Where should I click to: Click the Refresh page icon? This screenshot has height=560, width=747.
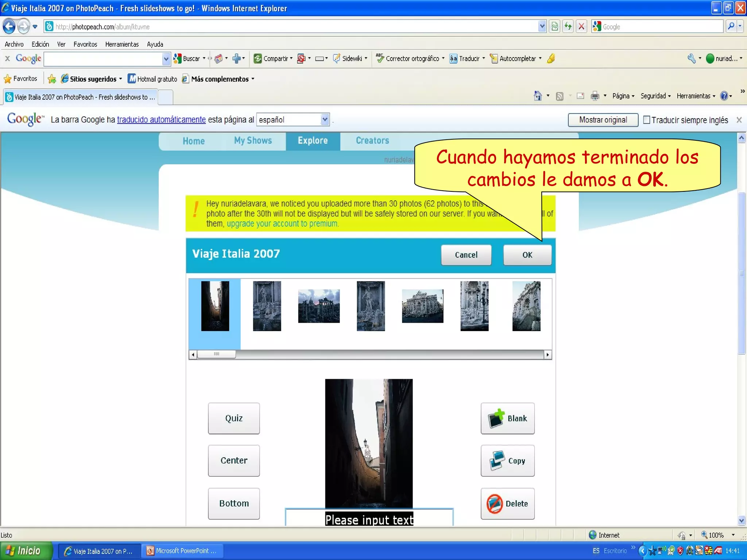pos(568,26)
